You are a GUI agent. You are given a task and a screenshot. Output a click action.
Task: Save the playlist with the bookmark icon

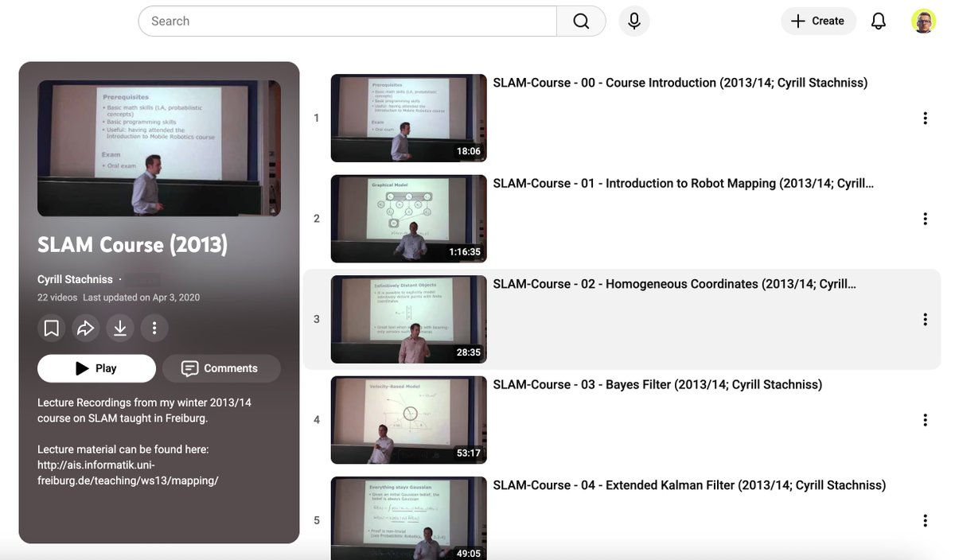51,327
